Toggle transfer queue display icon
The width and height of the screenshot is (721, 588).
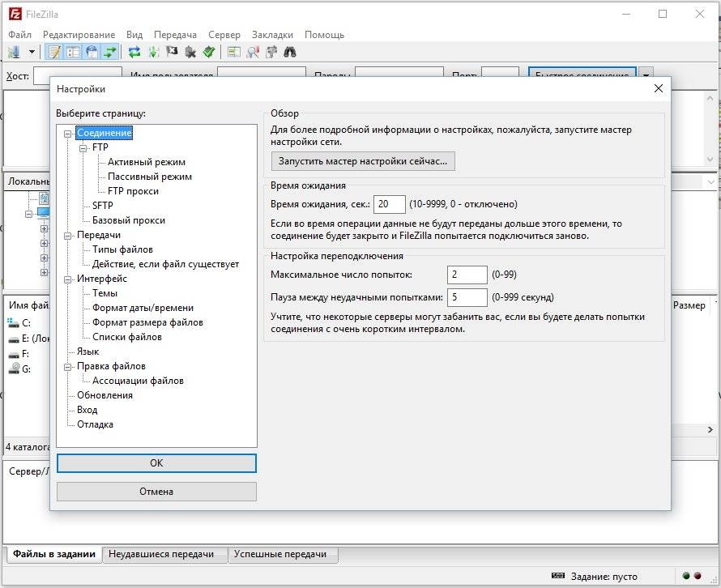pyautogui.click(x=110, y=52)
